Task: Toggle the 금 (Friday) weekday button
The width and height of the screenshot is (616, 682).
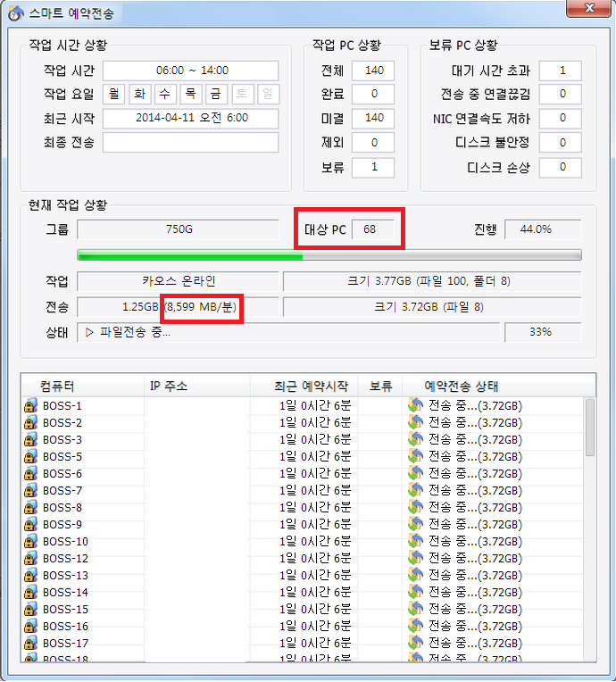Action: [216, 94]
